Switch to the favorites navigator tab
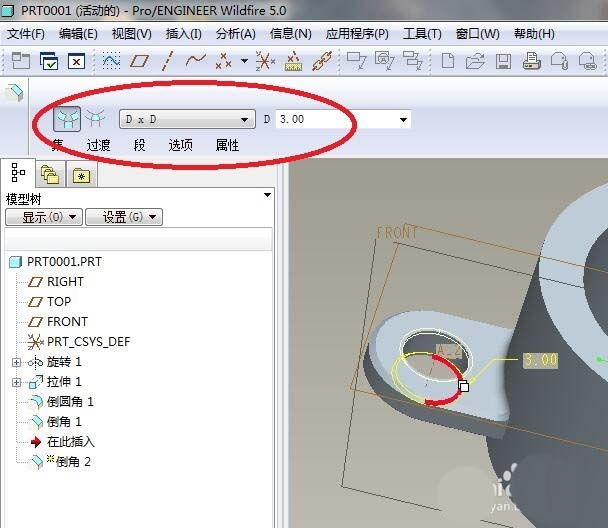Image resolution: width=608 pixels, height=528 pixels. click(81, 175)
